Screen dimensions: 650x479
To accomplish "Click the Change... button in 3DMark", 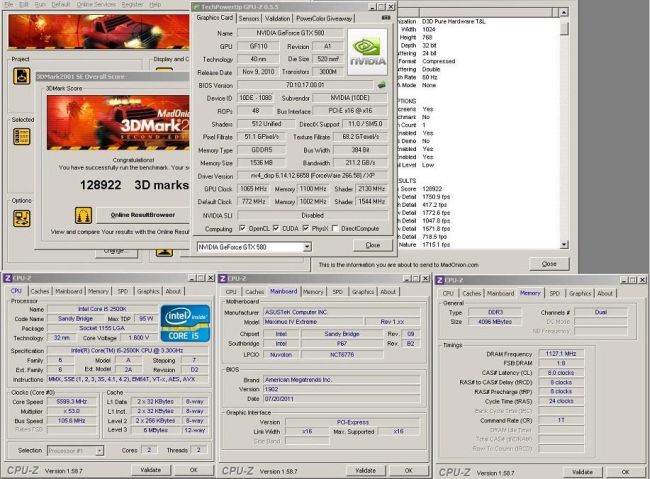I will 116,252.
